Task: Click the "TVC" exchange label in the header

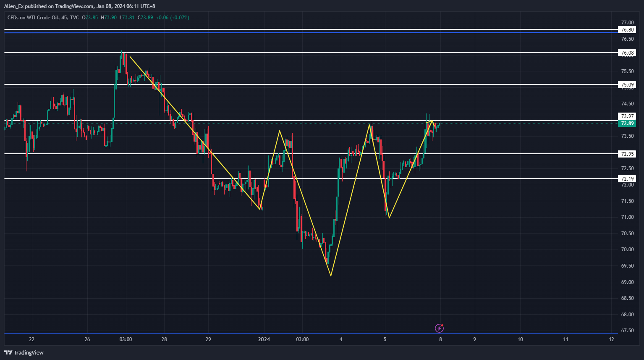Action: [x=75, y=18]
